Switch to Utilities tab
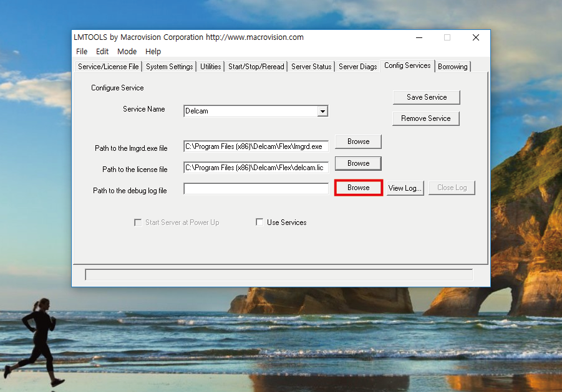This screenshot has height=392, width=562. click(x=210, y=67)
